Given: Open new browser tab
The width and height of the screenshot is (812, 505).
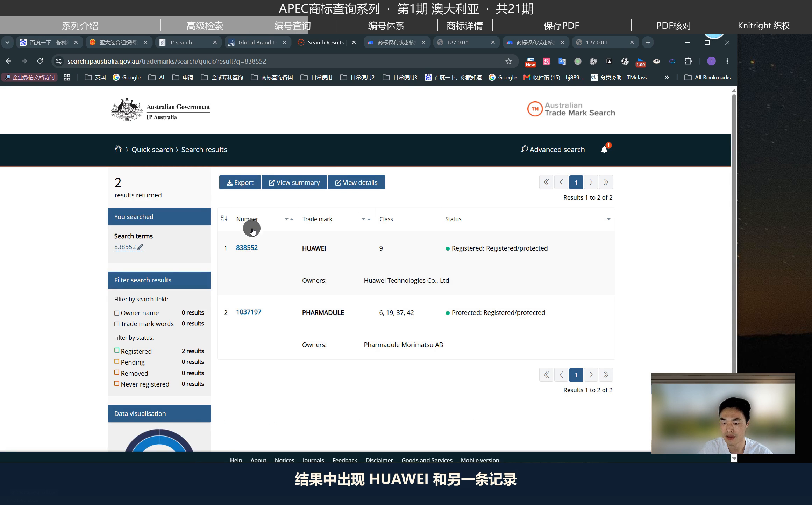Looking at the screenshot, I should pyautogui.click(x=648, y=42).
